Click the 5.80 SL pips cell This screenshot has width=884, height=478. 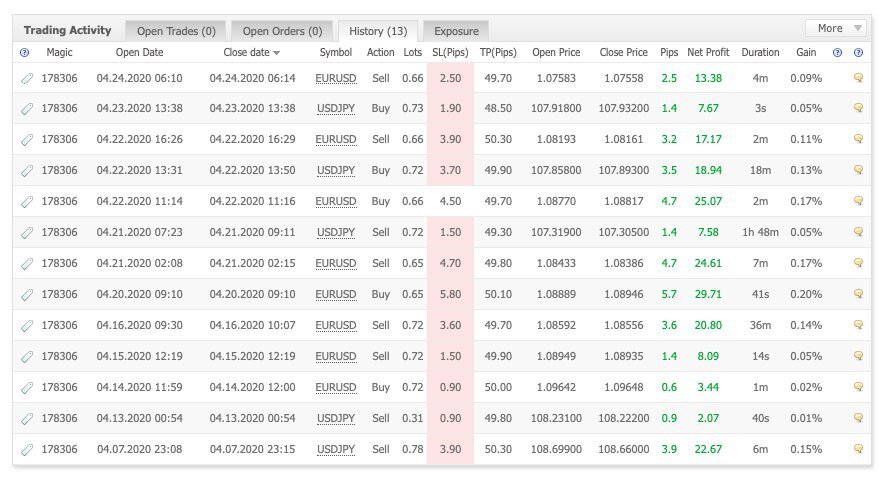[x=450, y=294]
